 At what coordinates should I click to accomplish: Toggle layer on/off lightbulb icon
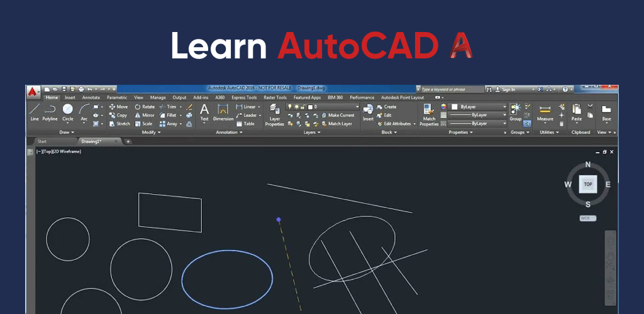tap(290, 107)
